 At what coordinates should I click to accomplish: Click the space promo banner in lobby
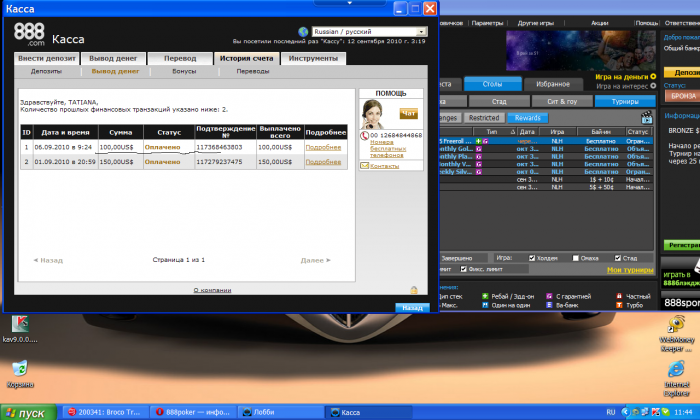581,50
